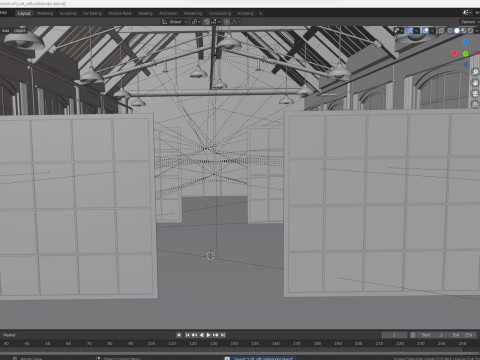Click the blue Z axis on navigation gizmo

coord(466,41)
